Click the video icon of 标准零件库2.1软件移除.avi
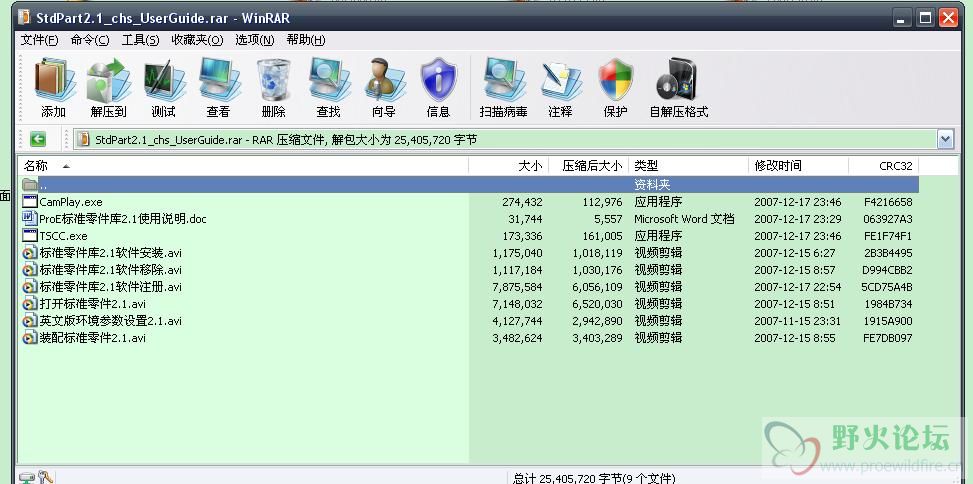973x484 pixels. tap(30, 270)
